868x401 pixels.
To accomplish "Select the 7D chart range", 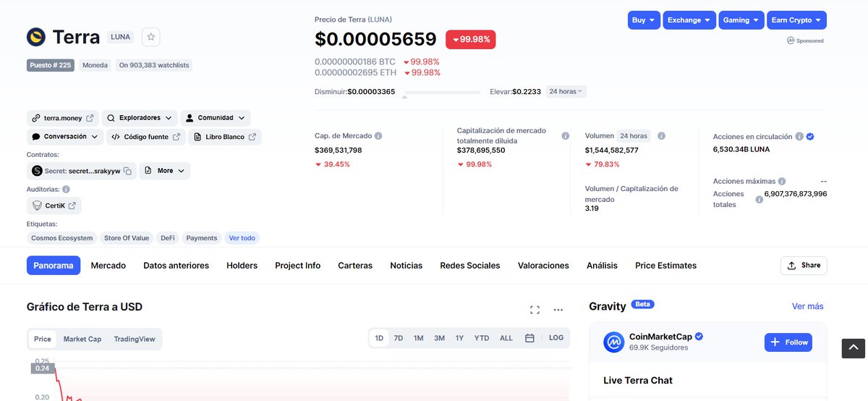I will click(399, 338).
